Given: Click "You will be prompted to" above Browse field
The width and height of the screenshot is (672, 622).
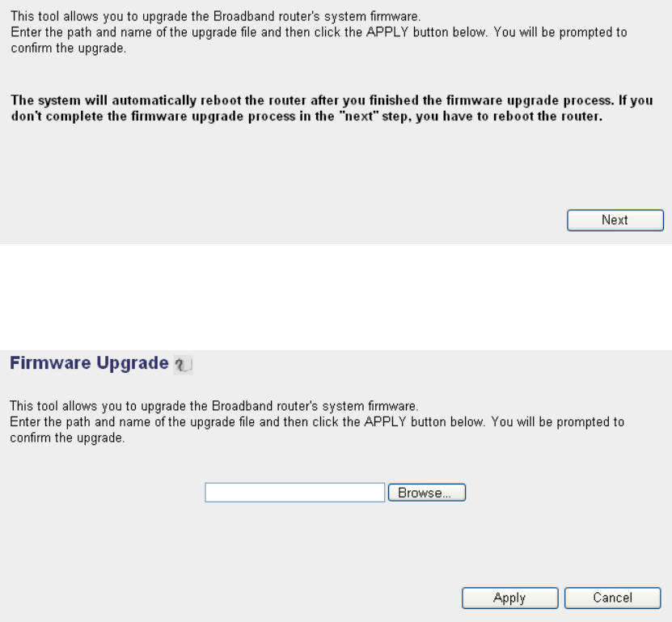Looking at the screenshot, I should click(557, 421).
